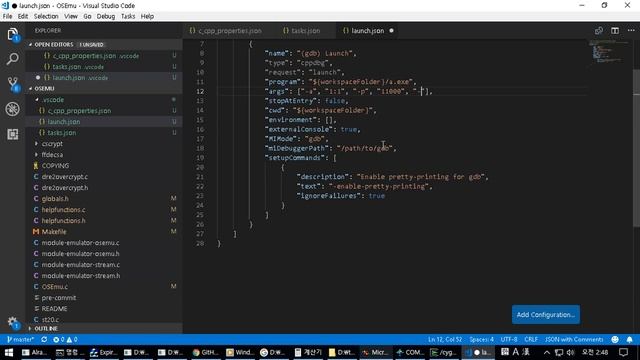Click the feedback smiley icon

coord(615,340)
